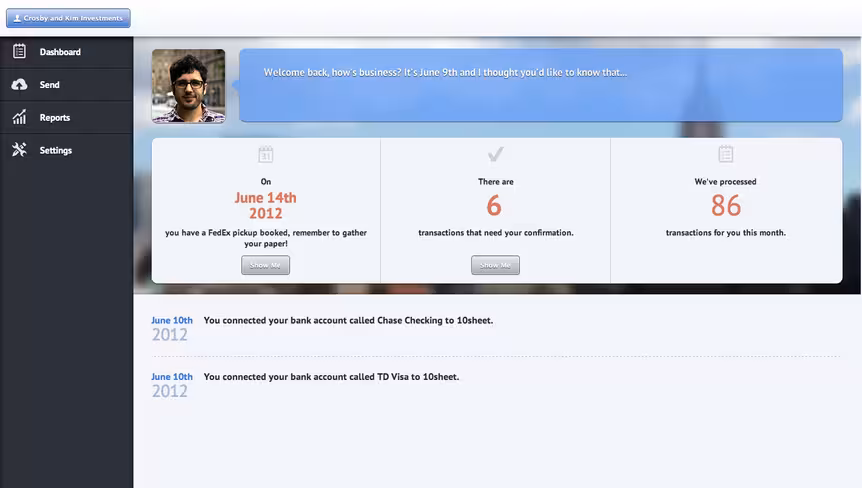The width and height of the screenshot is (862, 488).
Task: Click the checkmark icon above pending transactions
Action: coord(495,154)
